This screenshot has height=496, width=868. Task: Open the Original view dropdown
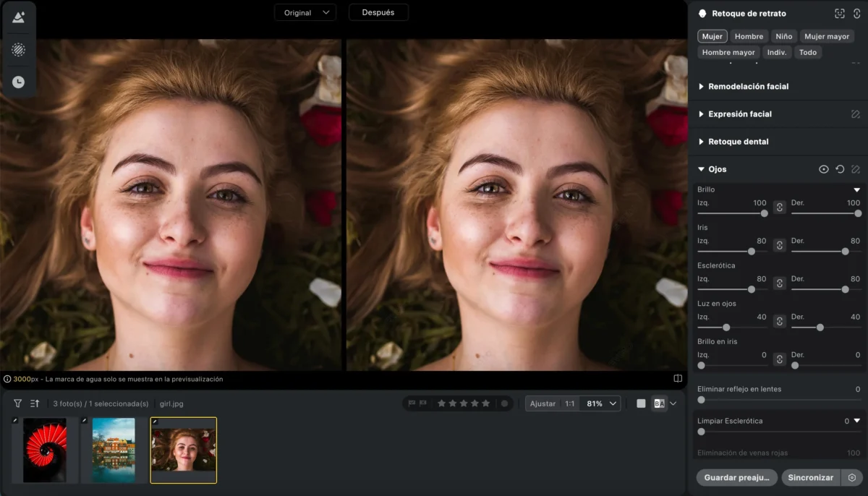click(x=305, y=12)
